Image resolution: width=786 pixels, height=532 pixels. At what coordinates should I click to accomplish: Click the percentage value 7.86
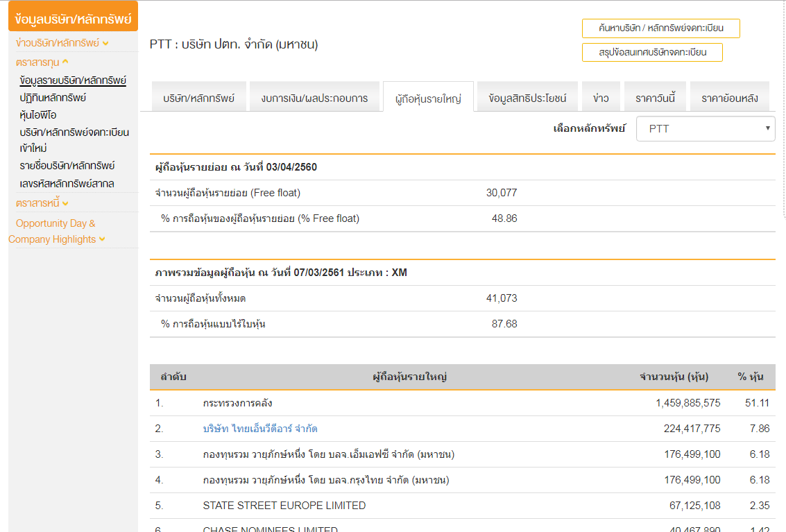(x=760, y=429)
